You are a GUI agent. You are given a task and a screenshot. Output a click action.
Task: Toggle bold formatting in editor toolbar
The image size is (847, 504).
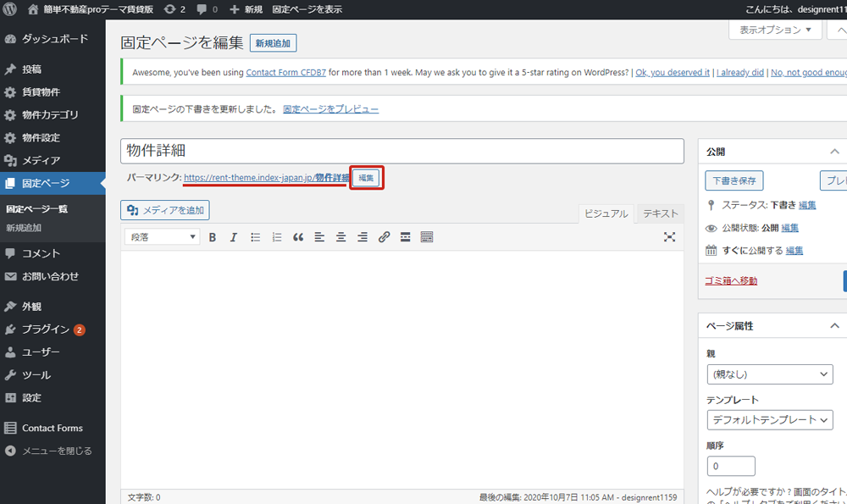point(213,237)
